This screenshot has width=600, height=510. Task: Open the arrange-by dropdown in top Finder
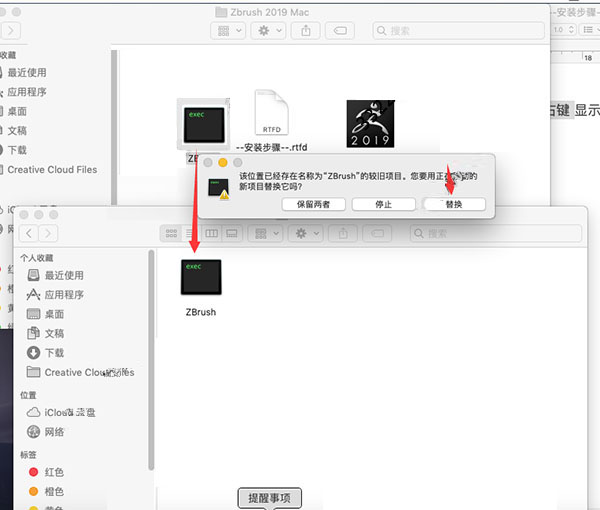pyautogui.click(x=229, y=31)
